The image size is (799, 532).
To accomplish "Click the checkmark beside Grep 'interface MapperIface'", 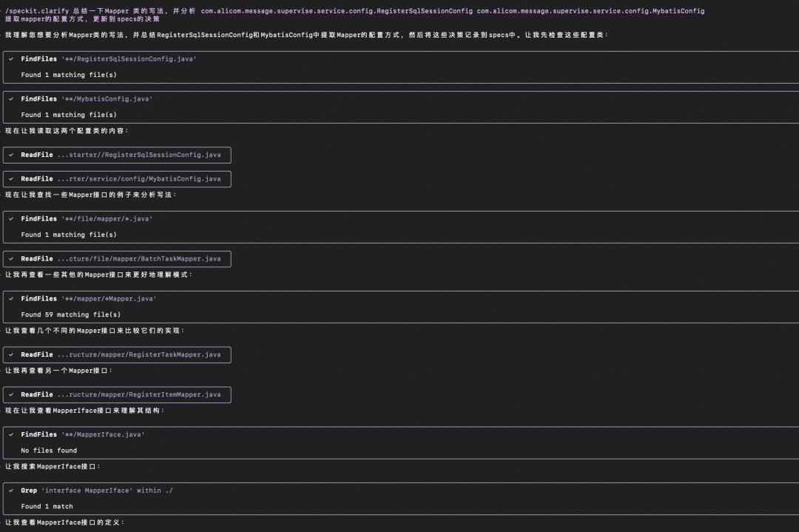I will 11,491.
